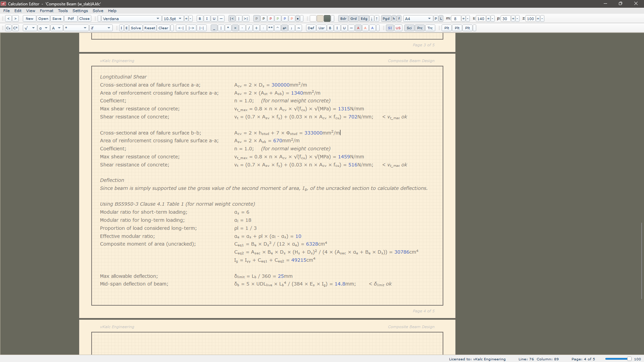
Task: Click the subscript C₂ button
Action: [8, 28]
